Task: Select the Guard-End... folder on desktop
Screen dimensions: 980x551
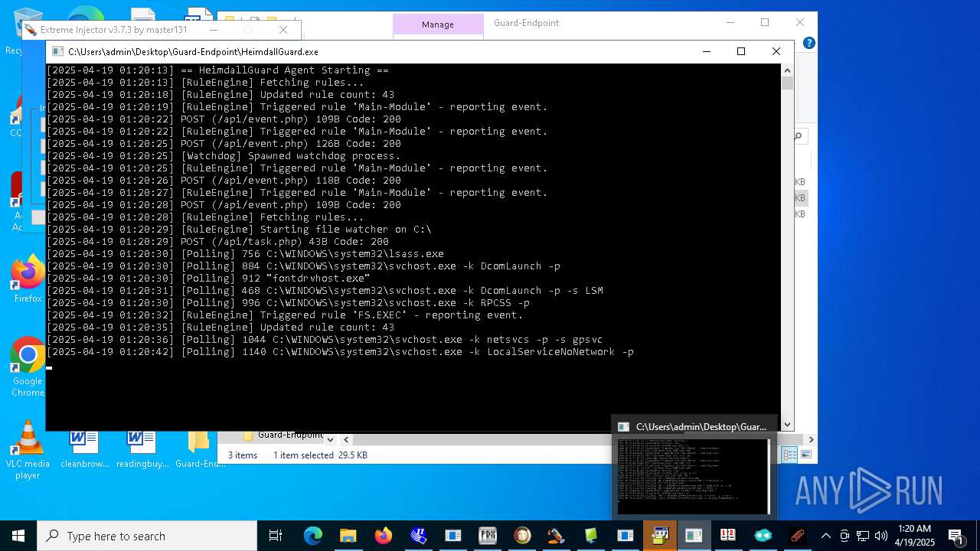Action: (200, 448)
